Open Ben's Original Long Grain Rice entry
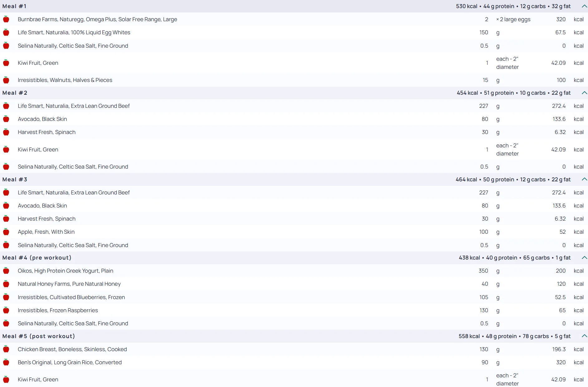Viewport: 588px width, 387px height. pos(70,362)
